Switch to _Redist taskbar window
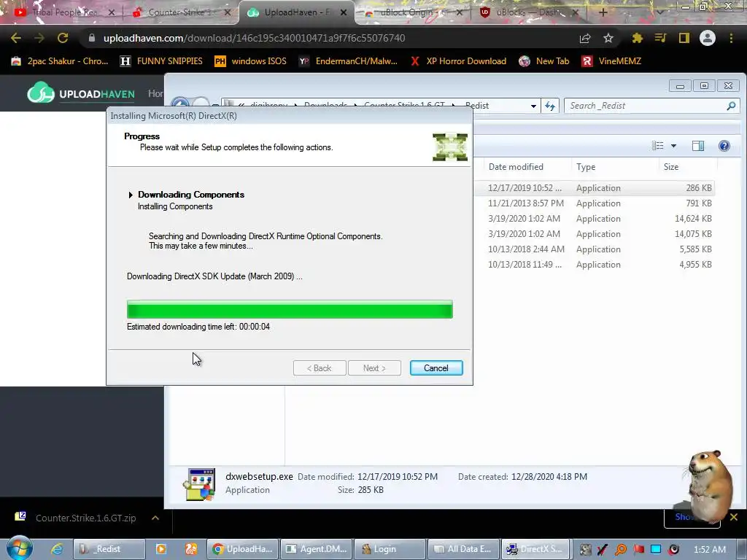 tap(108, 549)
